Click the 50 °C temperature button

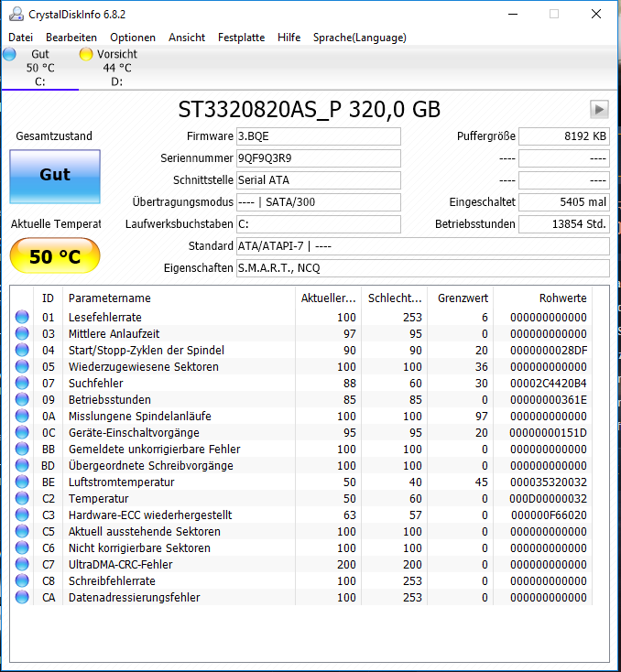(55, 255)
